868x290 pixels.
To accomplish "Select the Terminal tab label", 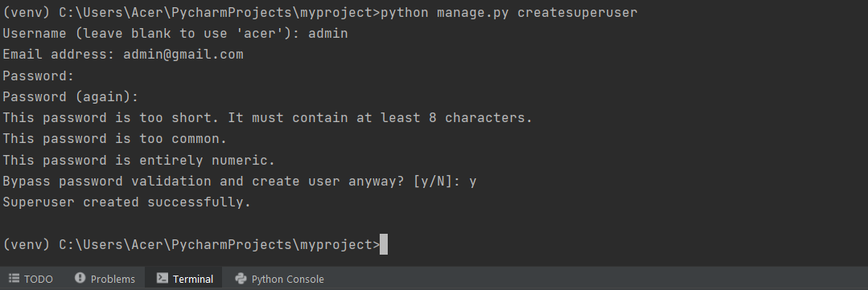I will [x=192, y=279].
